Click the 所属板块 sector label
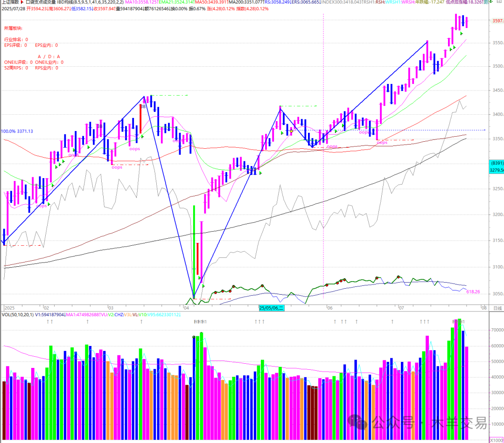 pyautogui.click(x=13, y=28)
